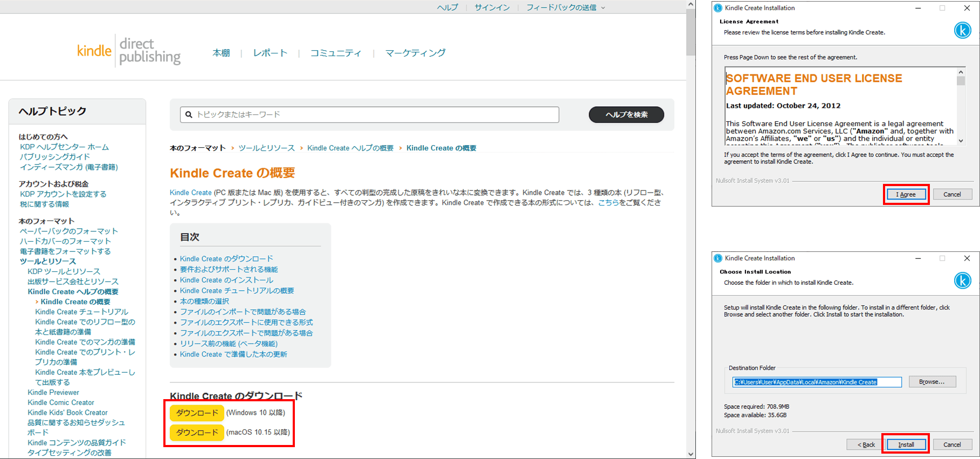Screen dimensions: 980x459
Task: Click the Kindle Direct Publishing logo
Action: coord(129,51)
